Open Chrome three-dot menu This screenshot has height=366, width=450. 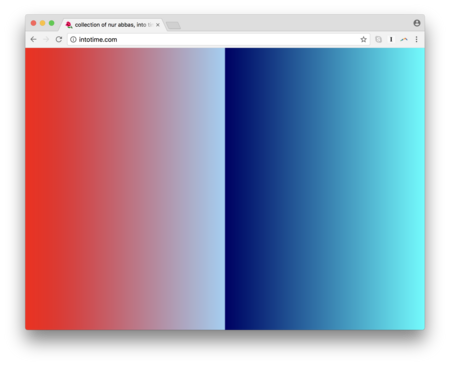click(416, 39)
